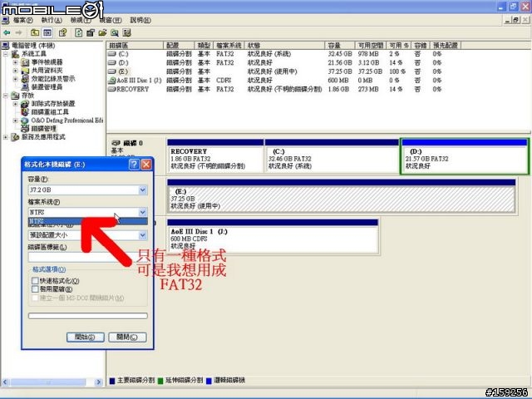
Task: Click the 磁碟重組工具 tree icon
Action: [25, 112]
